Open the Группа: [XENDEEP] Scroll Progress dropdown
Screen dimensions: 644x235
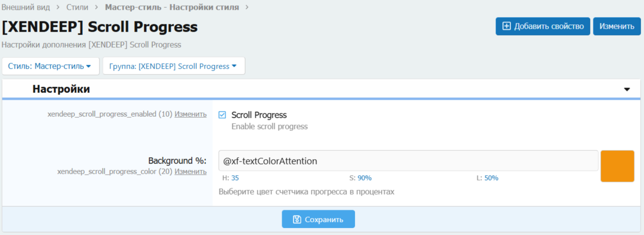click(173, 66)
